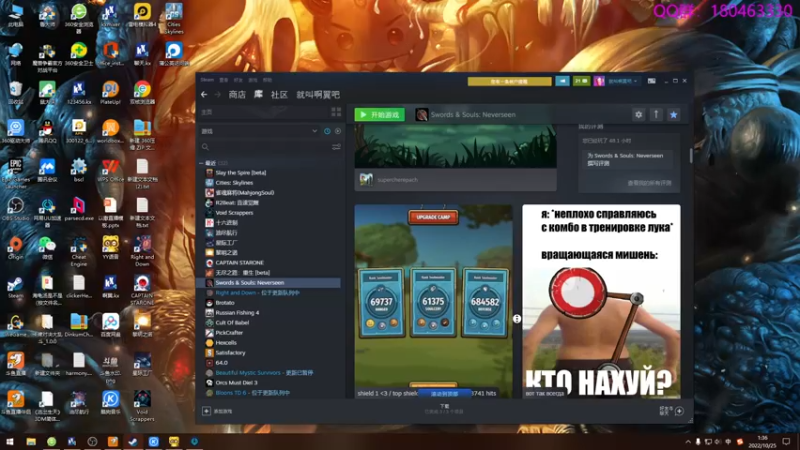
Task: Click the upload arrow icon beside settings gear
Action: (x=656, y=115)
